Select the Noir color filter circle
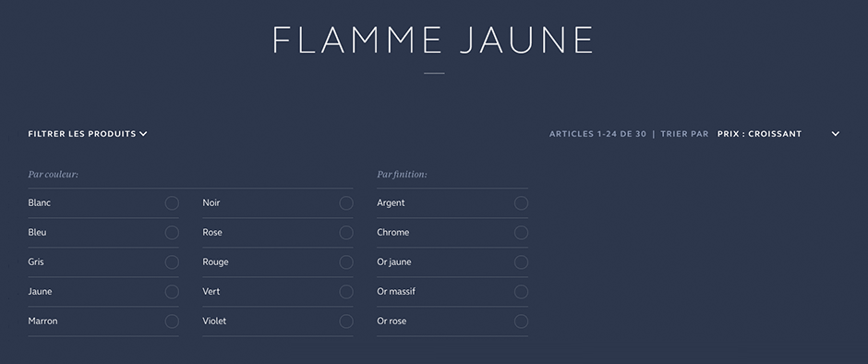 pyautogui.click(x=346, y=202)
